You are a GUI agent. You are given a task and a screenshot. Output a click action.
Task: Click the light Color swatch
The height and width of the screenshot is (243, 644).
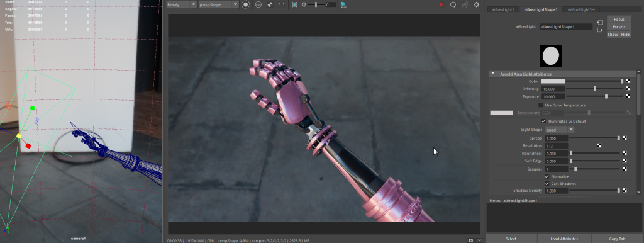[x=553, y=81]
